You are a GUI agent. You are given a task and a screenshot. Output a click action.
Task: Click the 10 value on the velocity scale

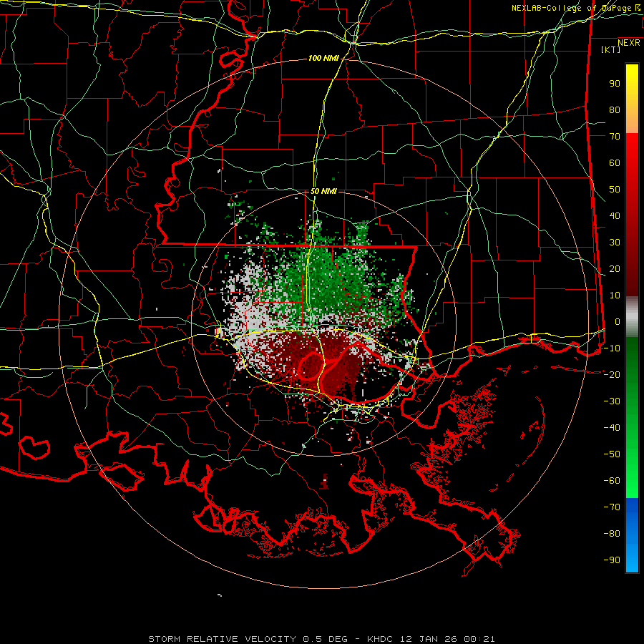615,296
